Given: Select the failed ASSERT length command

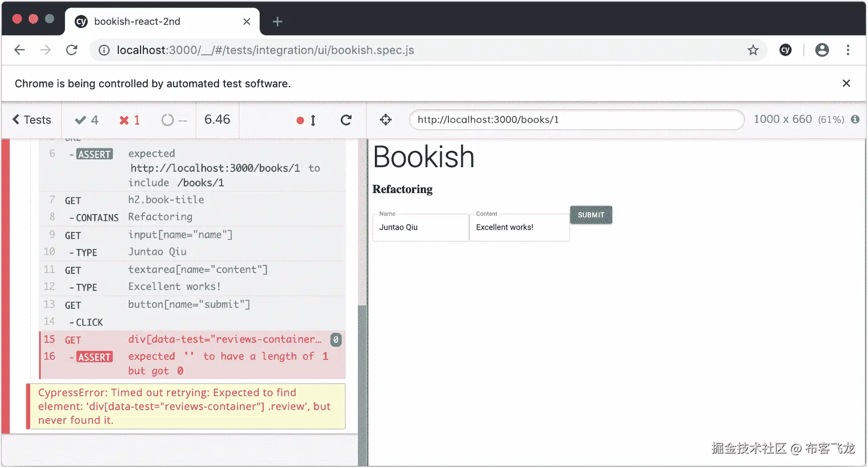Looking at the screenshot, I should tap(192, 363).
